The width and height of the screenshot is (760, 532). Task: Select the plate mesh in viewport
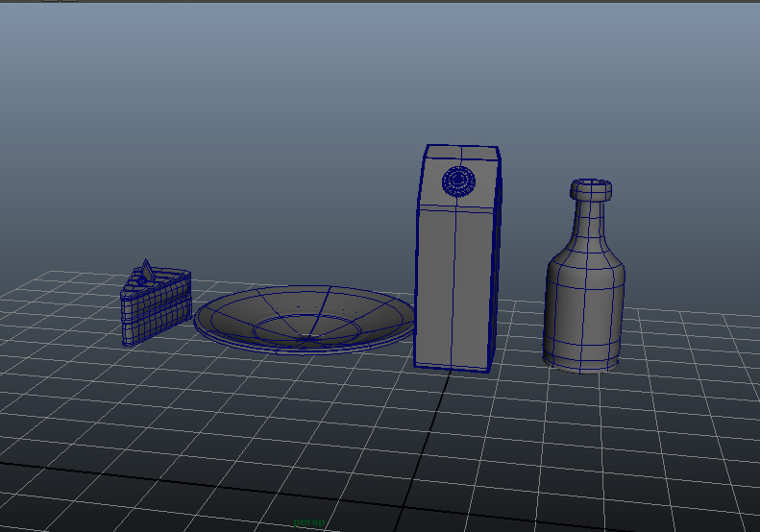coord(305,320)
